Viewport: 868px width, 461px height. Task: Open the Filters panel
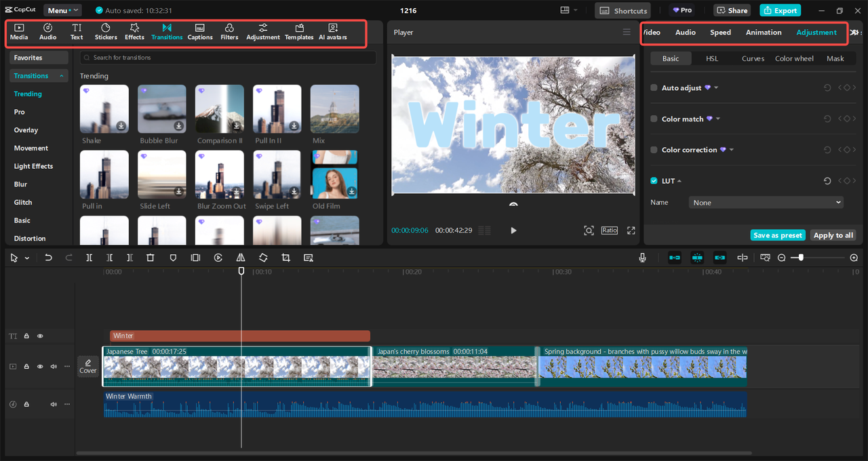(x=229, y=32)
